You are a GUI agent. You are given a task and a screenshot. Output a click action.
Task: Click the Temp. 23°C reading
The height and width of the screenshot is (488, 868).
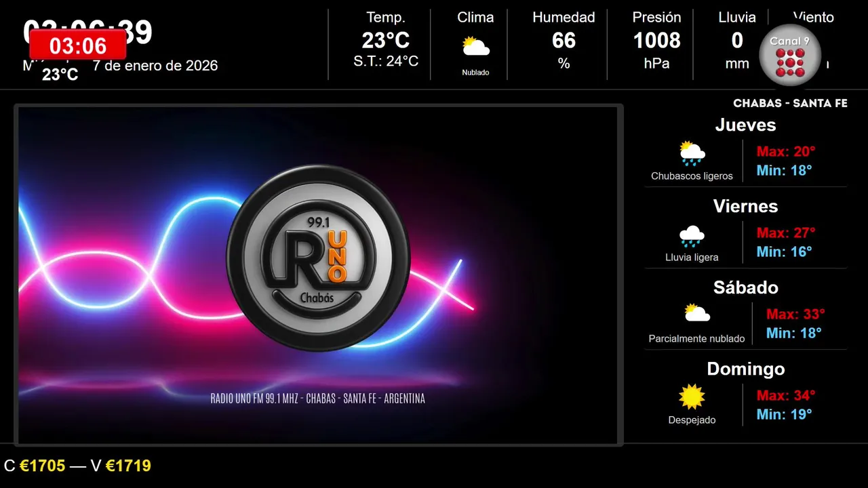(x=386, y=41)
